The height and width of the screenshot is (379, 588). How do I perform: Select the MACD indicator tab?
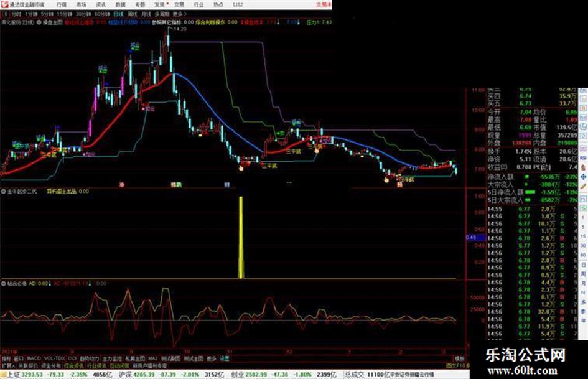(34, 358)
